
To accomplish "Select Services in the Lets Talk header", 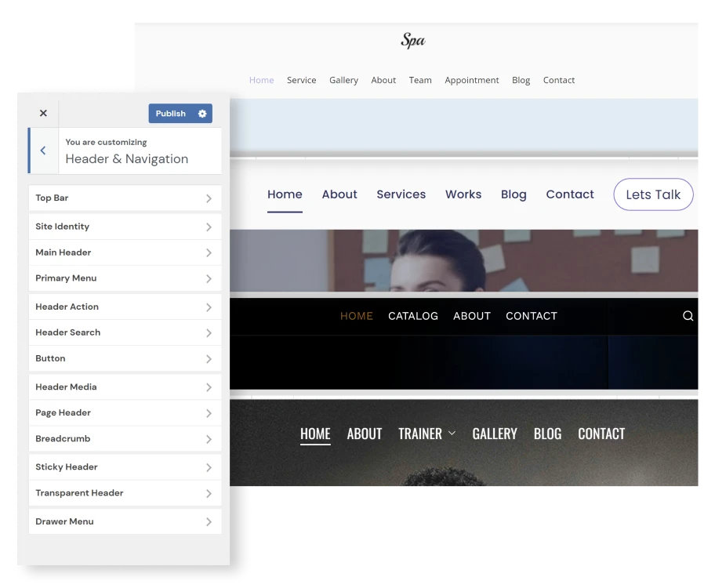I will click(401, 194).
